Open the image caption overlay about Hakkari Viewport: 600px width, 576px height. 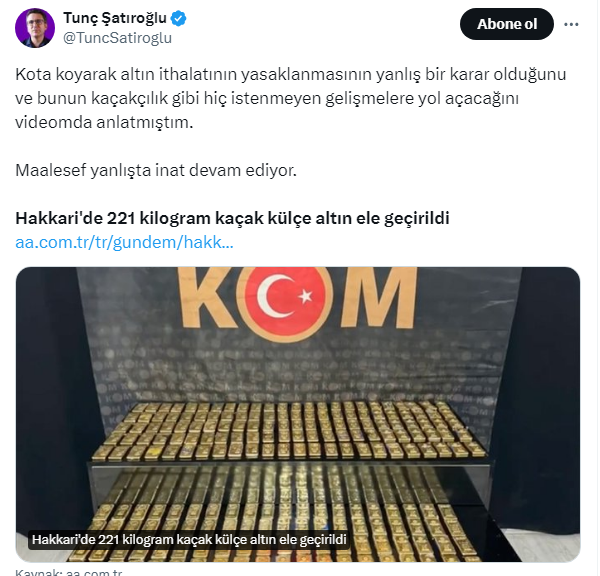(x=189, y=540)
